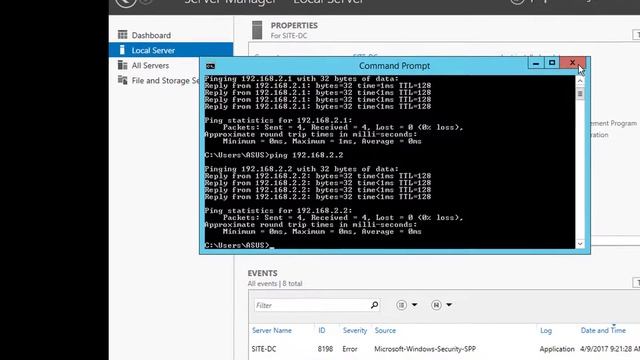Click the Command Prompt vertical scroll thumb
640x360 pixels.
580,94
